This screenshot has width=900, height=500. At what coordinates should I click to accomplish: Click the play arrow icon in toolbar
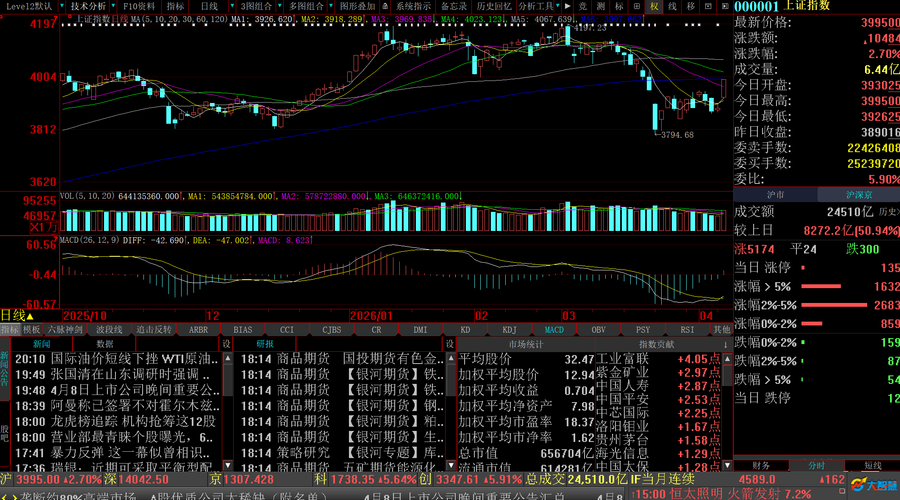567,6
